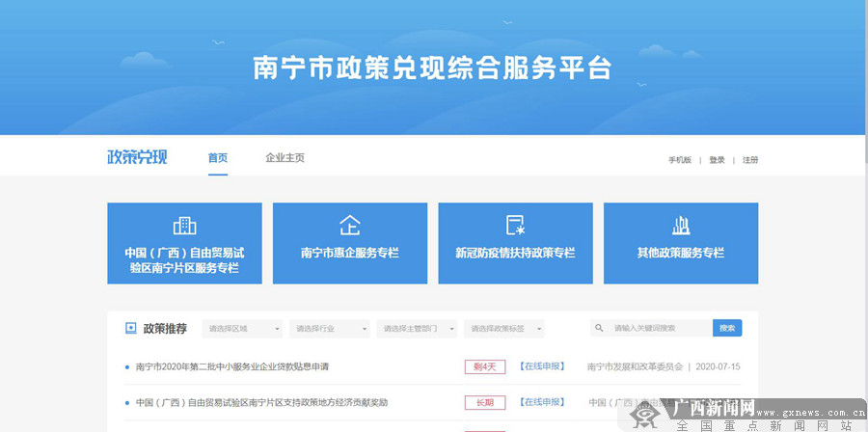Image resolution: width=868 pixels, height=432 pixels.
Task: Click the 长期 tag
Action: coord(485,403)
